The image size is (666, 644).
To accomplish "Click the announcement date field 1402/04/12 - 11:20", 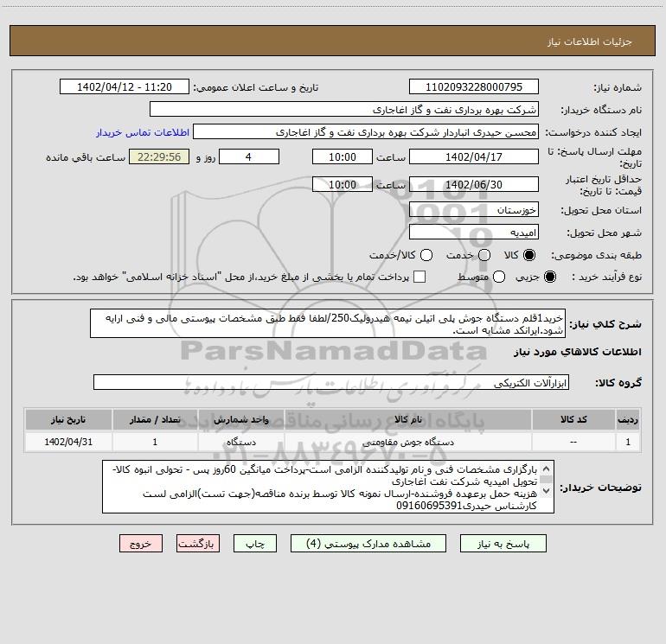I will 125,86.
